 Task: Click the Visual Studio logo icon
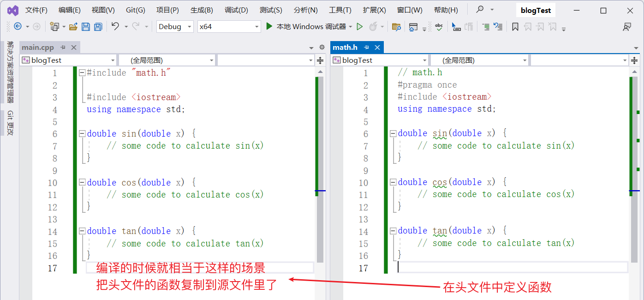click(13, 10)
